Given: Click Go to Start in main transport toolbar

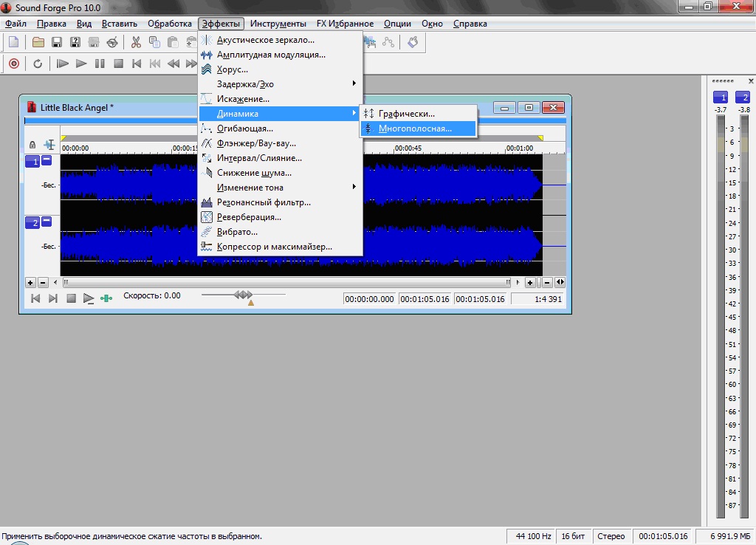Looking at the screenshot, I should [137, 64].
